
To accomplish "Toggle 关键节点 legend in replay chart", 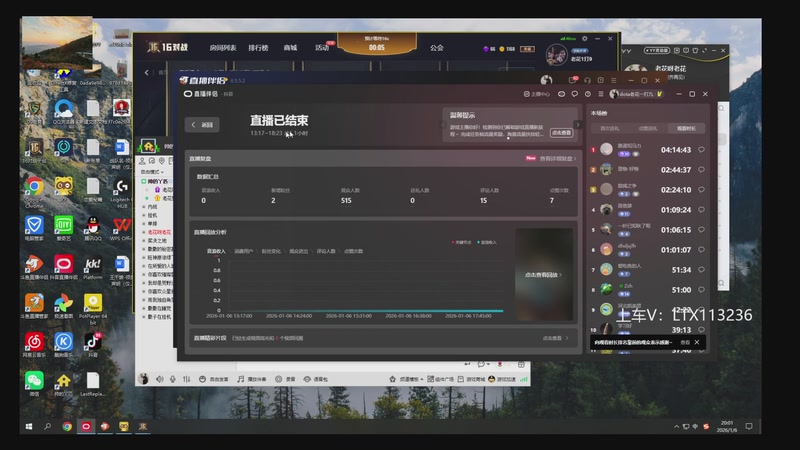I will pyautogui.click(x=461, y=242).
